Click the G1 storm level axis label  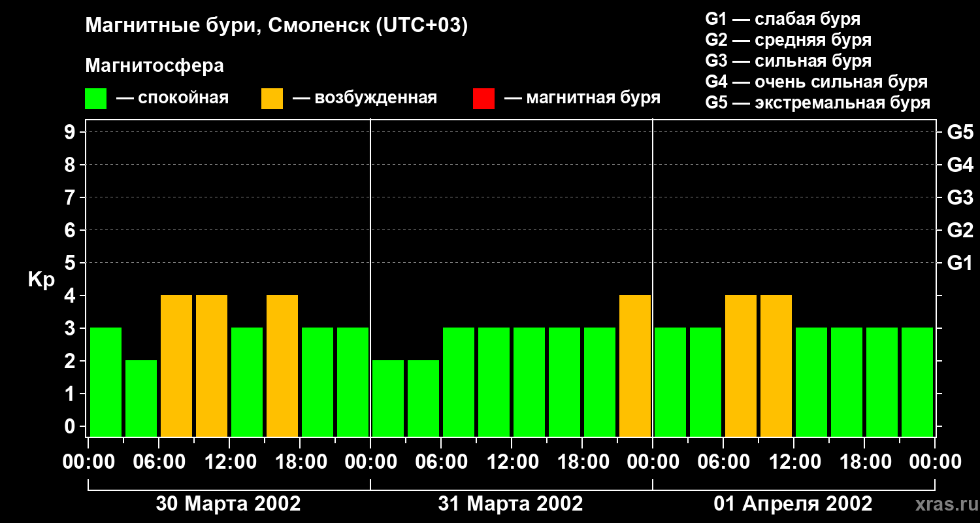pyautogui.click(x=960, y=263)
